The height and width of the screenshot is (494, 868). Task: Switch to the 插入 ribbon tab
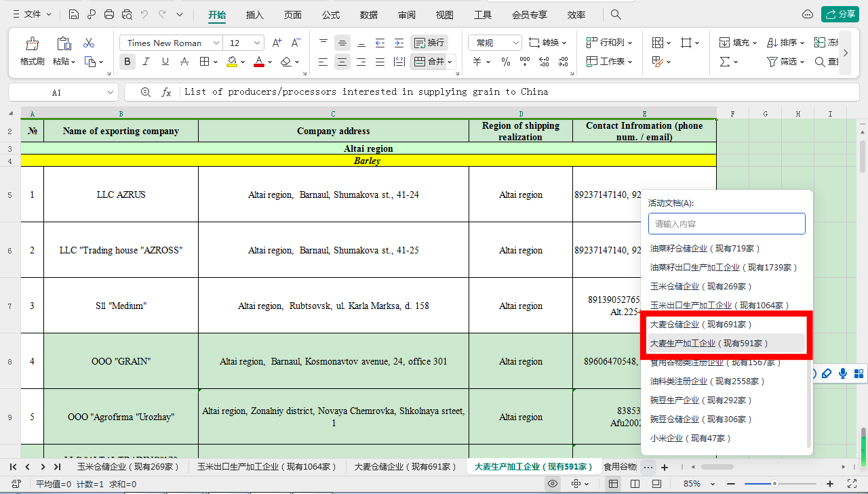[255, 14]
